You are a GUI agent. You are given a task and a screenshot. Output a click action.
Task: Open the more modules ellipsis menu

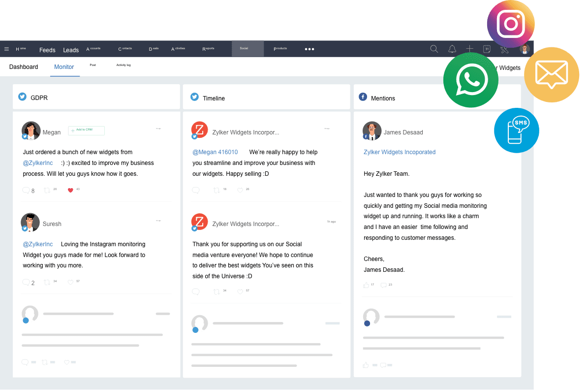coord(309,49)
